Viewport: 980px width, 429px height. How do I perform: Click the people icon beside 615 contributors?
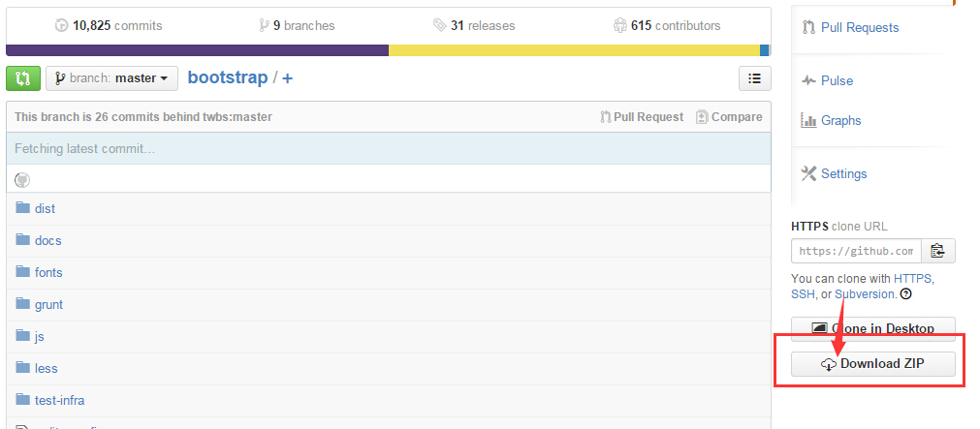point(620,25)
